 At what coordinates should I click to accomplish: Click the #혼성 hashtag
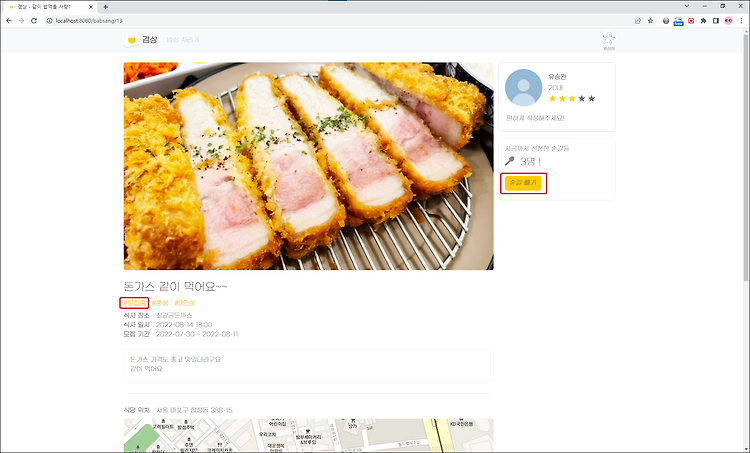tap(160, 303)
